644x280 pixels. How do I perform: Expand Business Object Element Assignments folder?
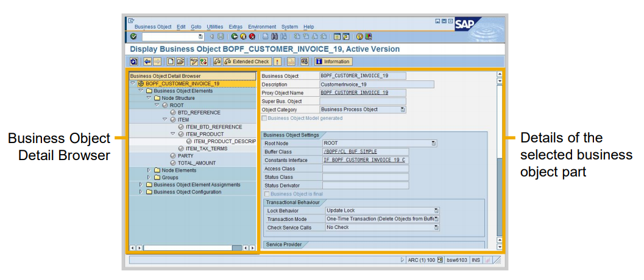tap(141, 184)
